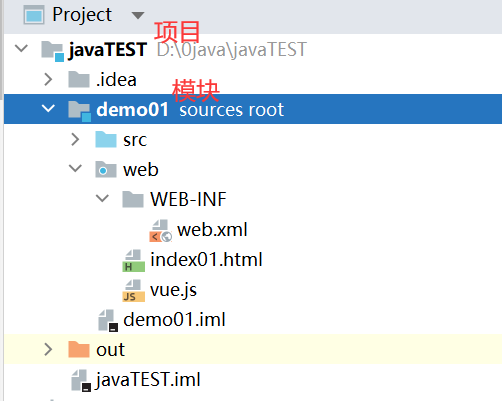Click the web resource folder icon
This screenshot has height=401, width=502.
click(106, 169)
